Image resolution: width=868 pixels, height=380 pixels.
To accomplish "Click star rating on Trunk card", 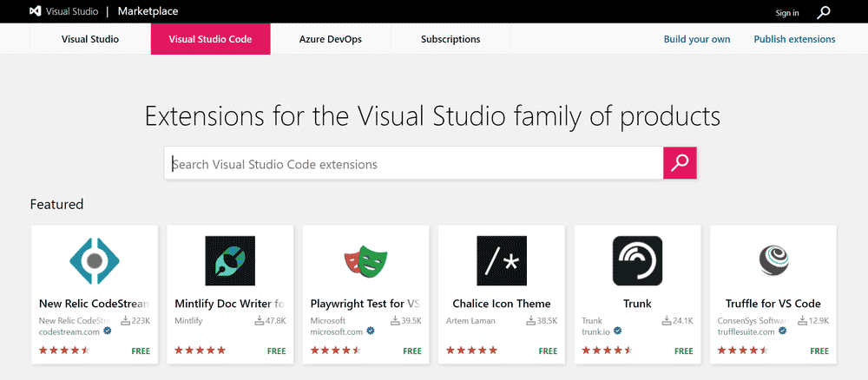I will click(608, 351).
